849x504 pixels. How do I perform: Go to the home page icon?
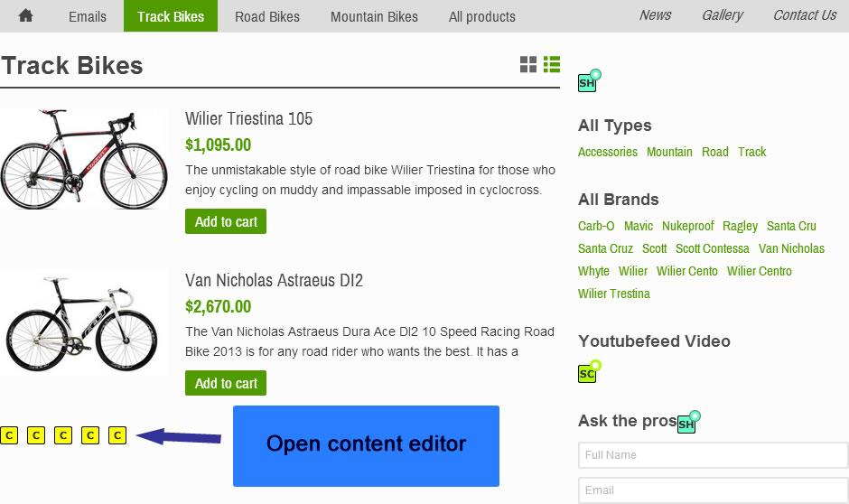[25, 15]
